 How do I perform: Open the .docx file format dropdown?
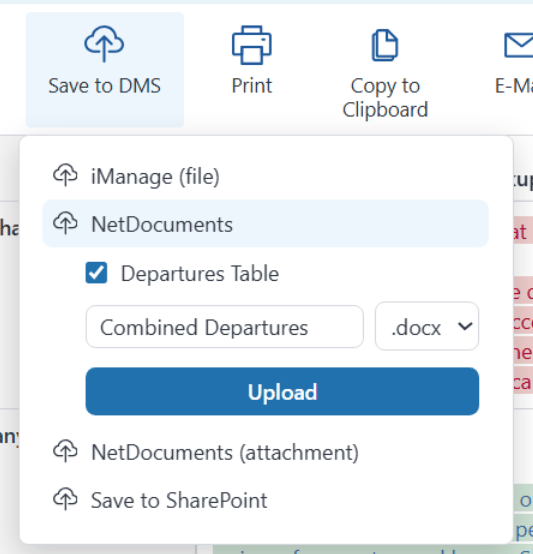click(427, 326)
